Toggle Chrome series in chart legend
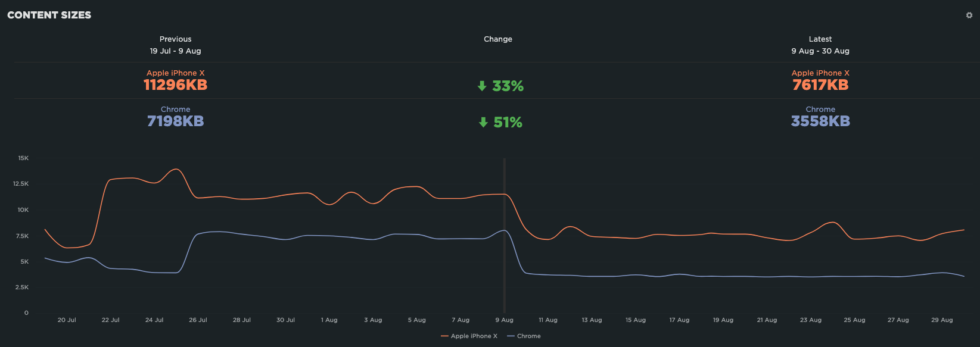 528,336
